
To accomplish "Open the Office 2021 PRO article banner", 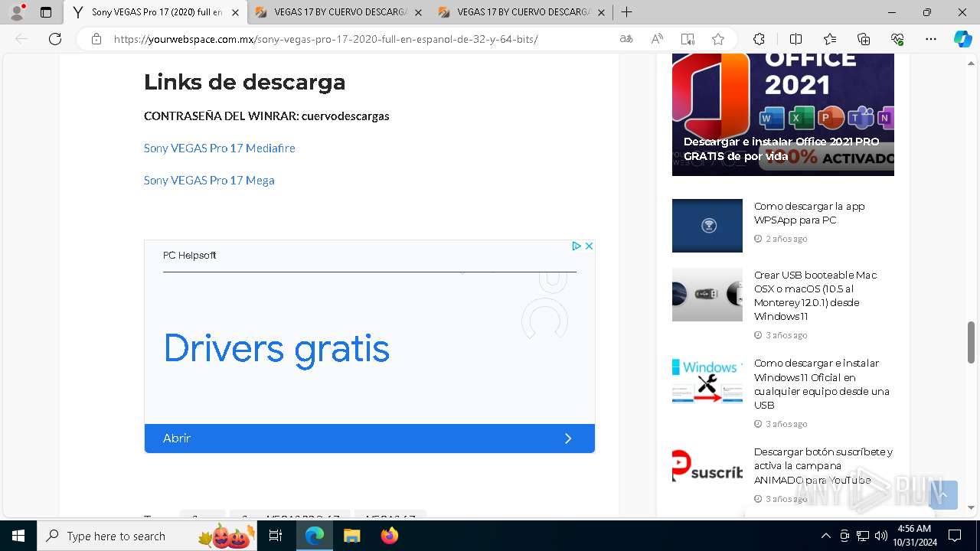I will click(783, 115).
